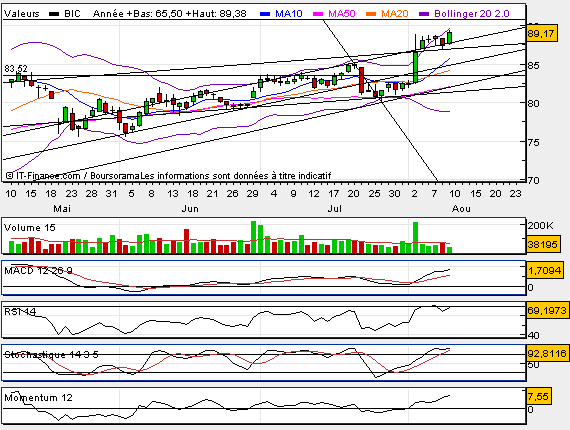Click the current price tag 89,17
Viewport: 570px width, 430px height.
click(x=542, y=34)
